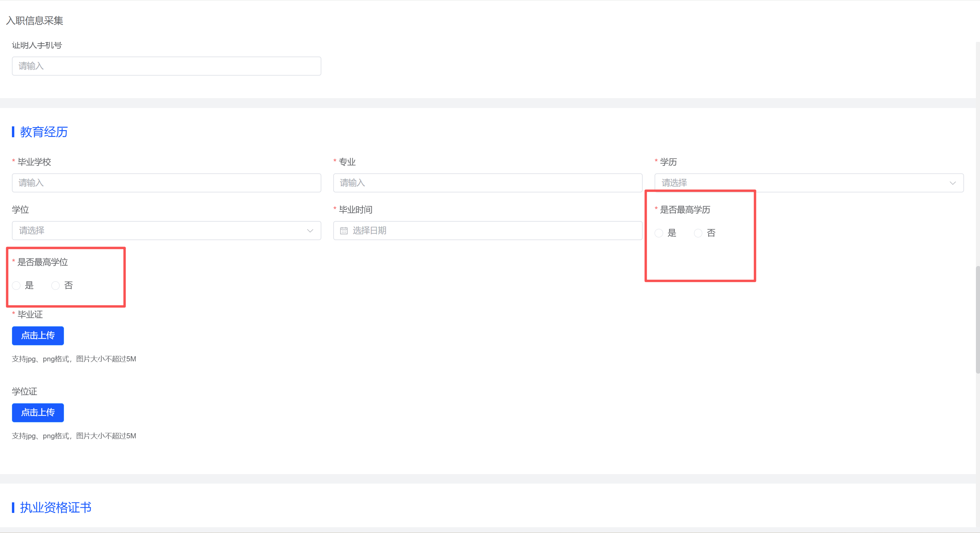980x533 pixels.
Task: Select 是 for 是否最高学位
Action: click(16, 285)
